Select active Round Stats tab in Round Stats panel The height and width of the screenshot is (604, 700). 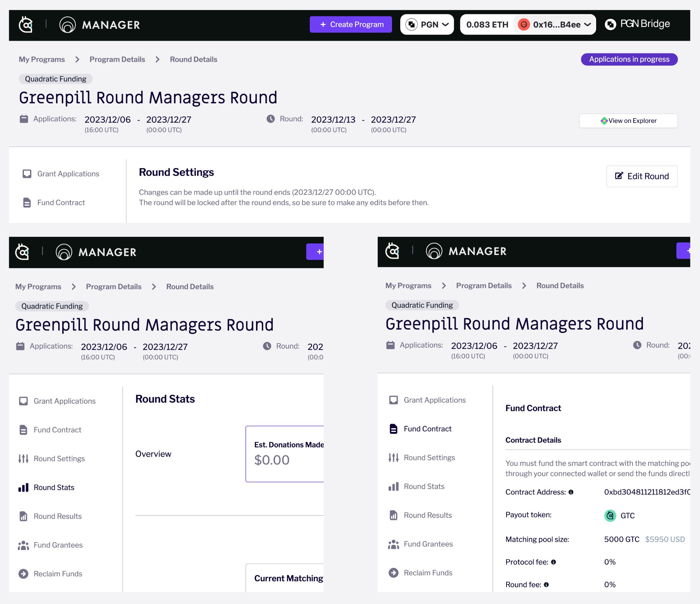(46, 487)
